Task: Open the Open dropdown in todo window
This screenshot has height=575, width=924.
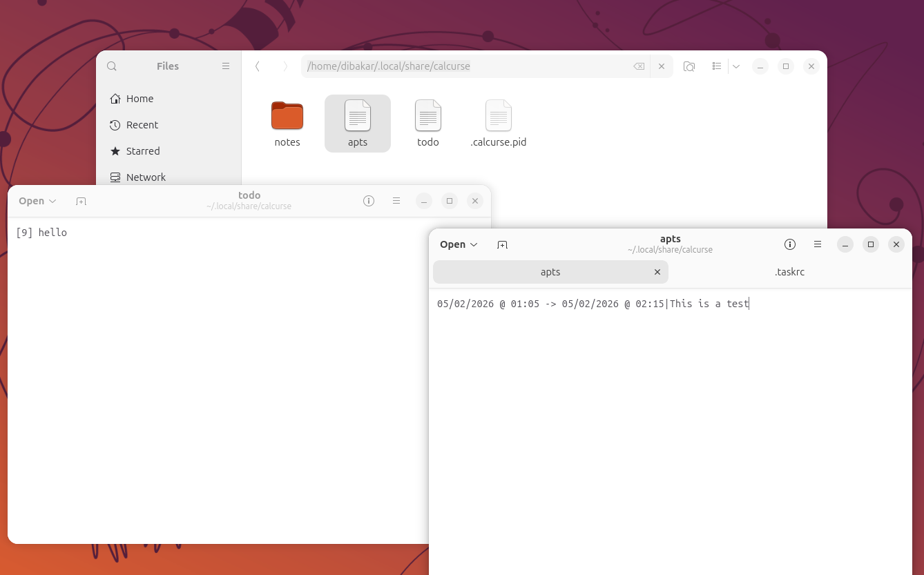Action: tap(37, 201)
